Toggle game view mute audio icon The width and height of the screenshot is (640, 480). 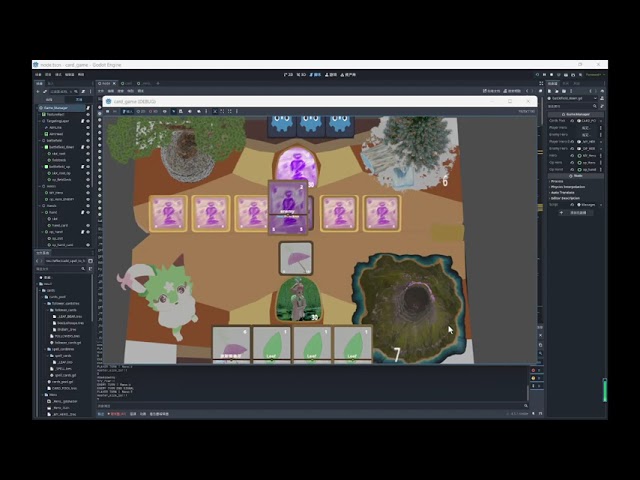[189, 111]
